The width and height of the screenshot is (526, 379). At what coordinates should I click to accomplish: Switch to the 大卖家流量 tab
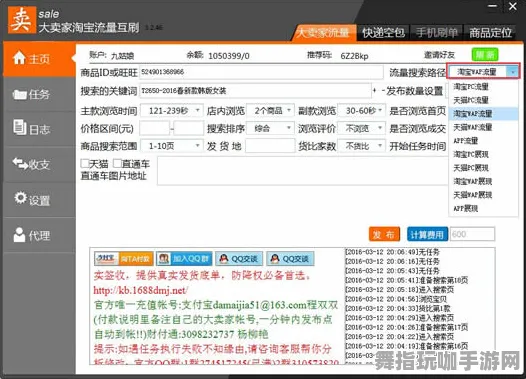click(324, 33)
